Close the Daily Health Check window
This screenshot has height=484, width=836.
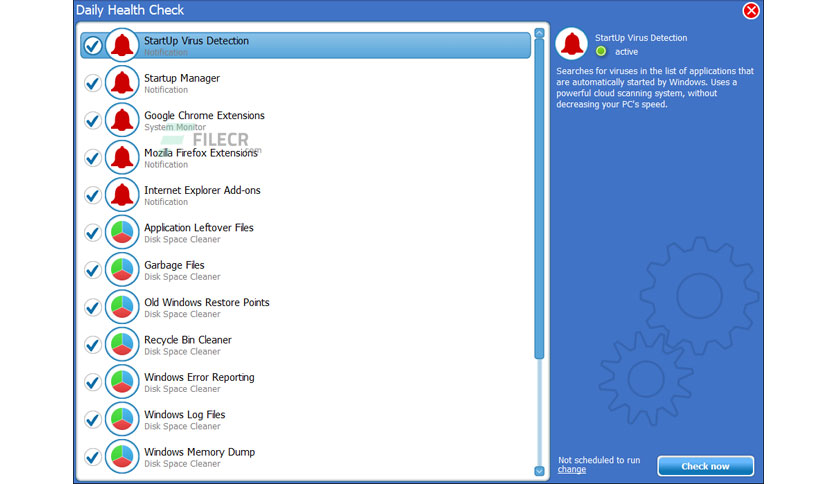(751, 11)
